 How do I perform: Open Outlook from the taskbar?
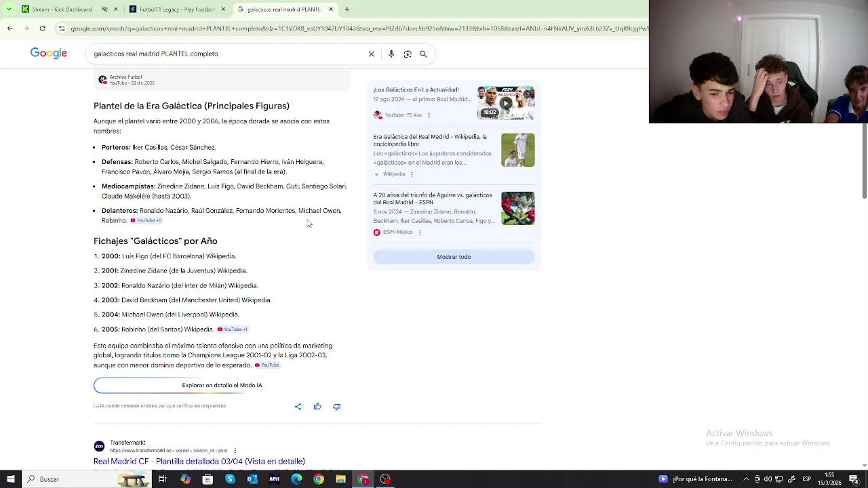252,479
